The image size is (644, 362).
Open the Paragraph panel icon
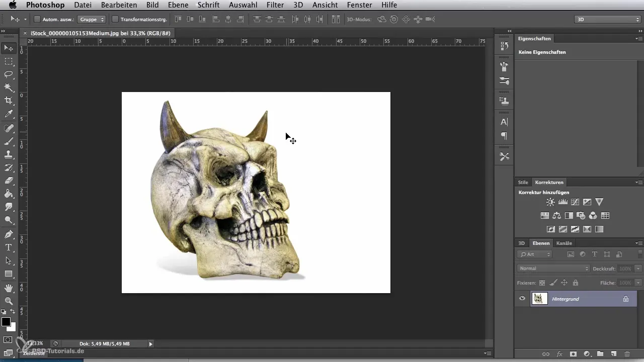tap(504, 136)
